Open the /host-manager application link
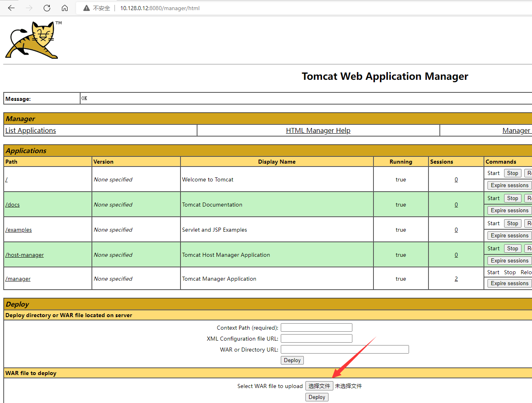The image size is (532, 403). [x=25, y=255]
